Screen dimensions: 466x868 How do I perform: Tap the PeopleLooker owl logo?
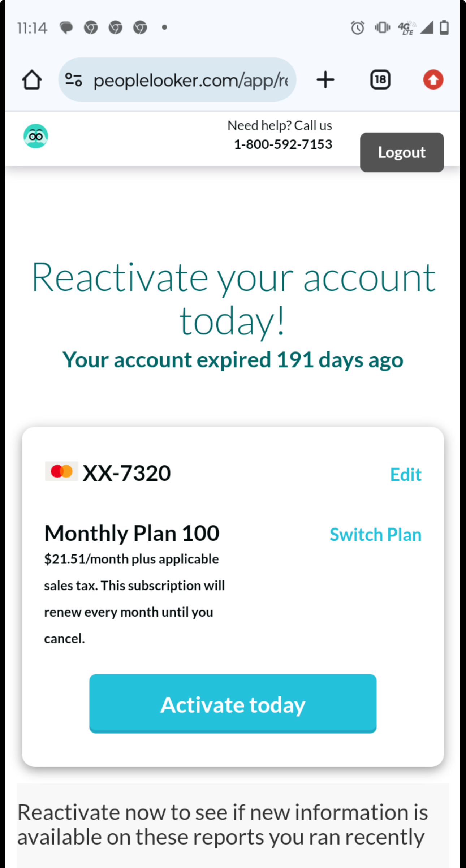[x=36, y=136]
